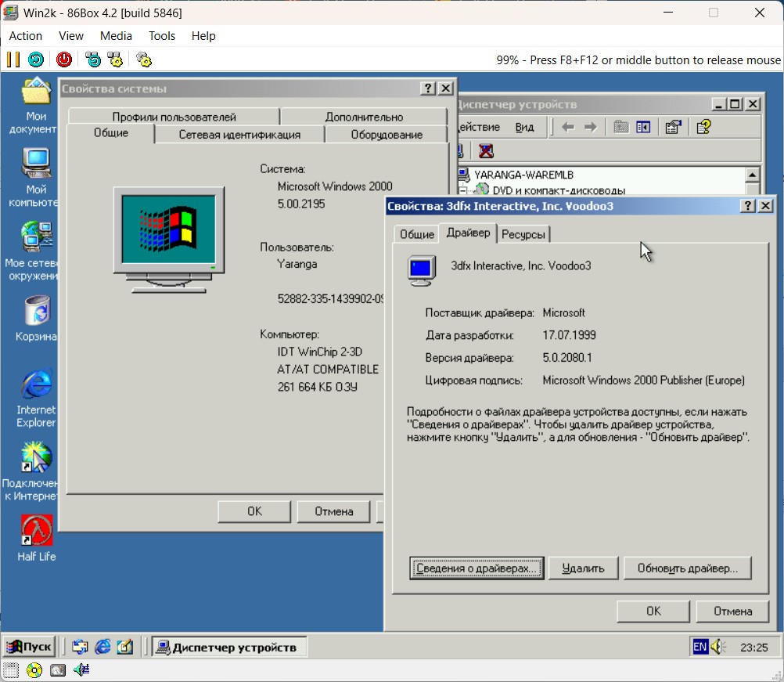Open View menu in 86Box
Image resolution: width=784 pixels, height=682 pixels.
click(71, 36)
